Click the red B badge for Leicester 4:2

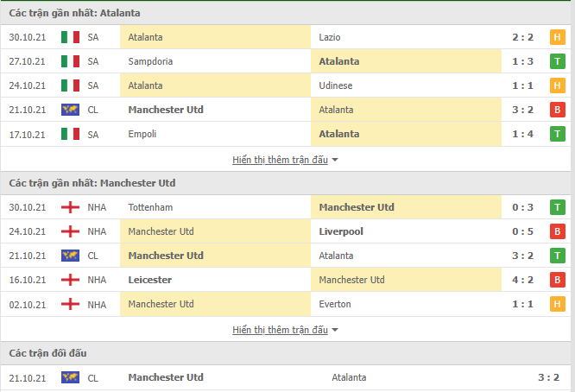558,280
